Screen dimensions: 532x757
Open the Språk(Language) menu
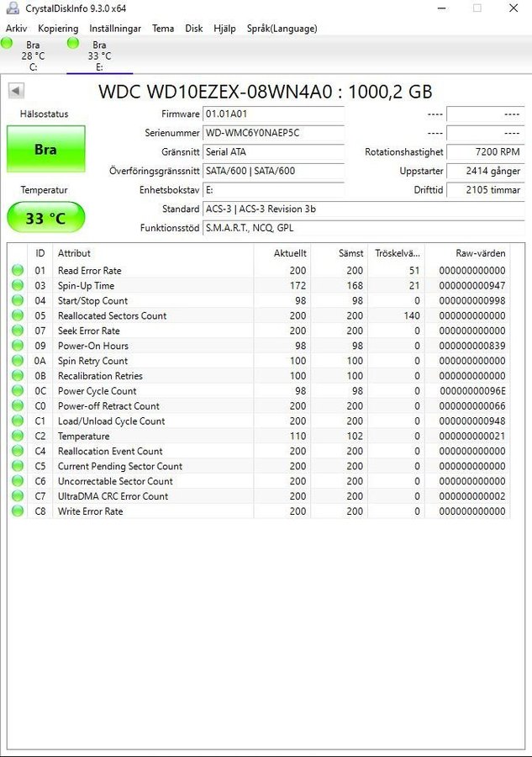(x=282, y=29)
